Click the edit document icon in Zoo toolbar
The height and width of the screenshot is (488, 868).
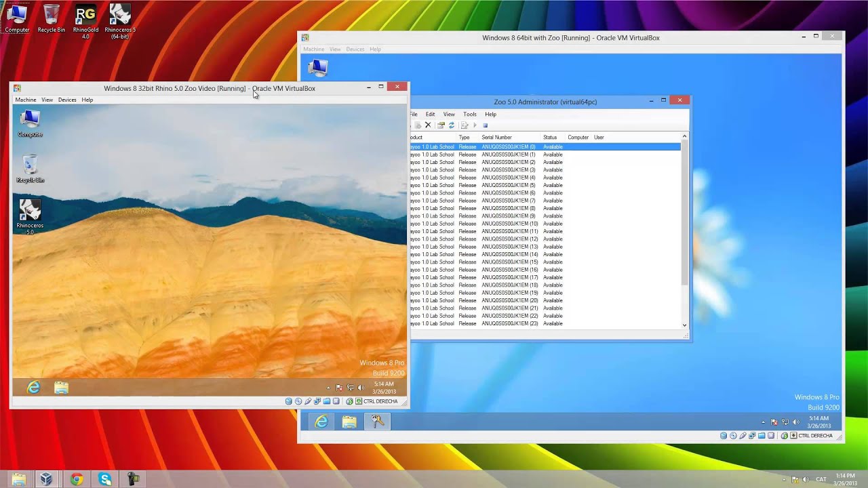(x=465, y=125)
